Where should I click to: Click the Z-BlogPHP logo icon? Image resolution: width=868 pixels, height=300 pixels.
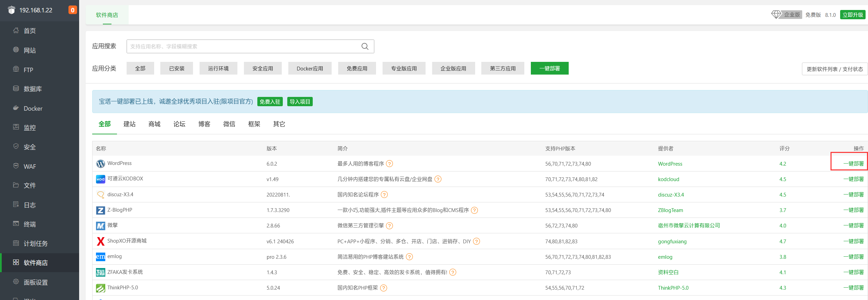(100, 210)
